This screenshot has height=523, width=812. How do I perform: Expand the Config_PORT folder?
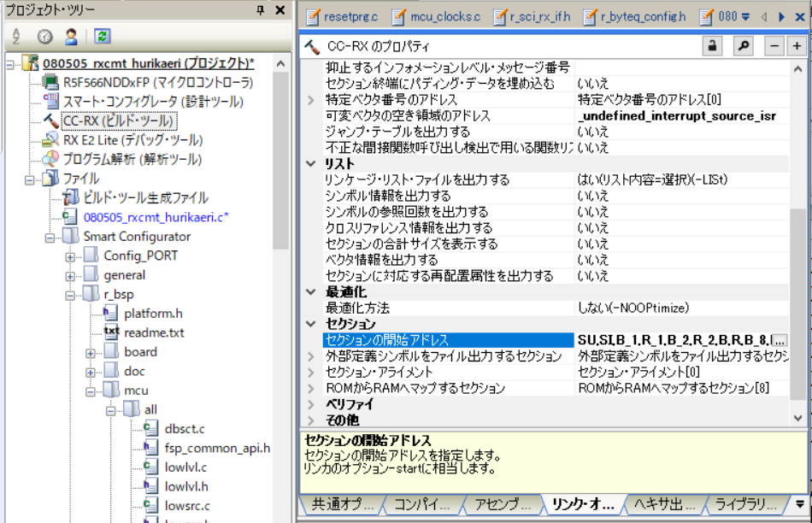point(70,257)
